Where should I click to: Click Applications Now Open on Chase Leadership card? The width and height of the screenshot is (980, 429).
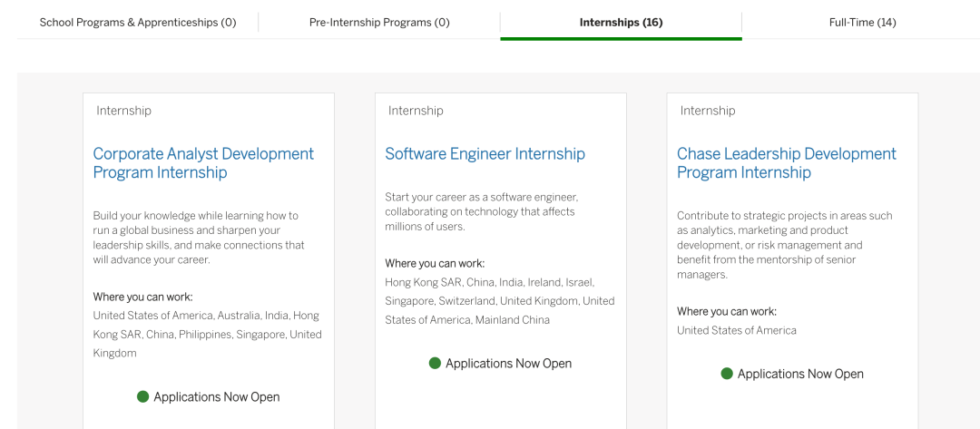coord(800,374)
